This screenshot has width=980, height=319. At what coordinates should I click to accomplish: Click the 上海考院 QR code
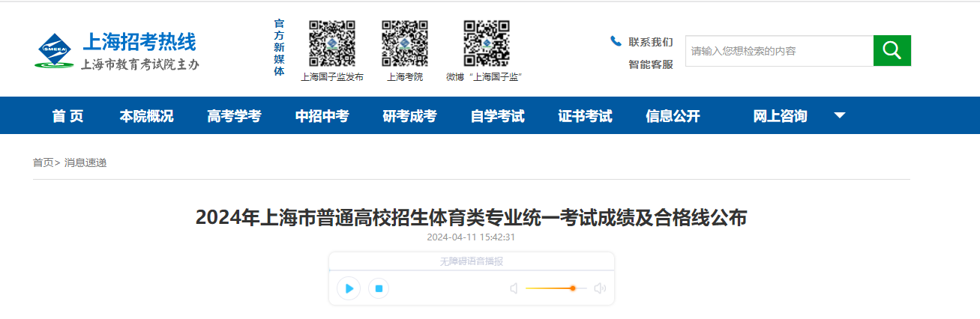coord(405,43)
